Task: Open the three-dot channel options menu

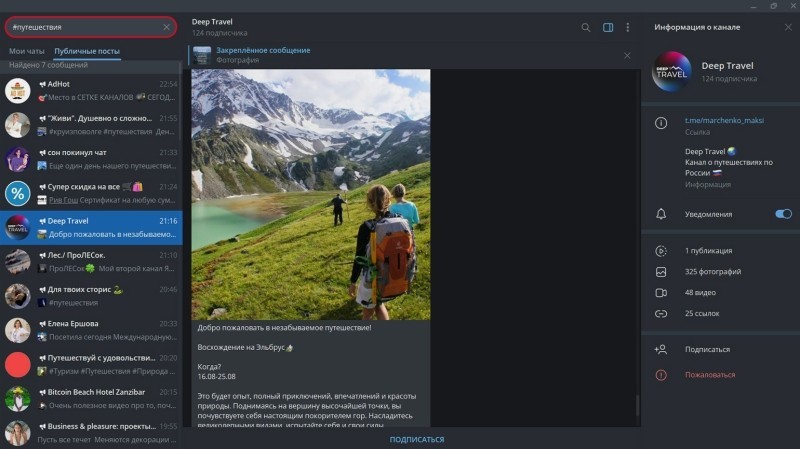Action: pyautogui.click(x=628, y=28)
